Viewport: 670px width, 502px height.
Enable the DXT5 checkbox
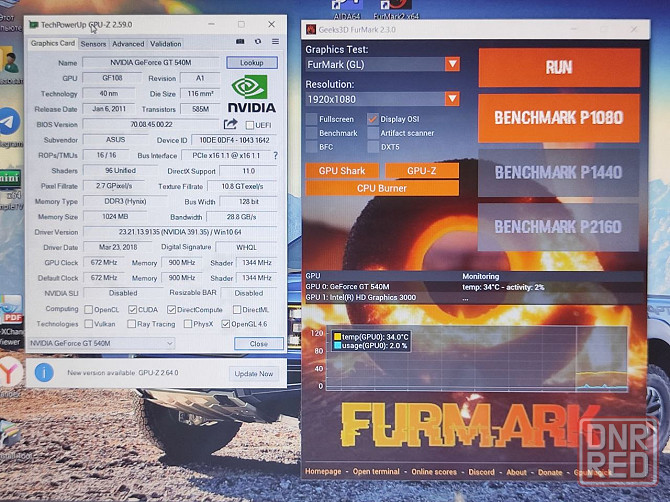click(373, 147)
